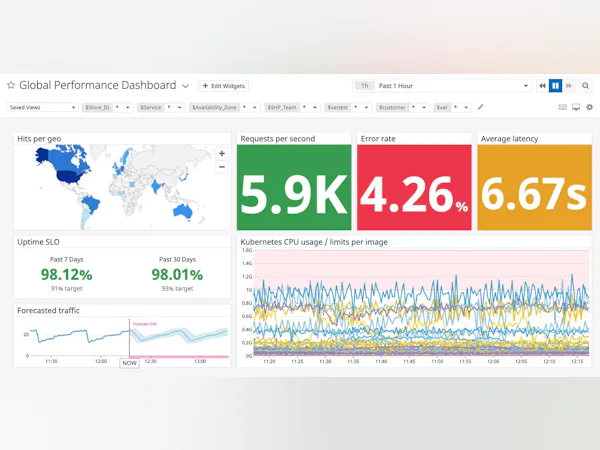Screen dimensions: 600x450
Task: Zoom out on the Hits per geo map
Action: (x=222, y=167)
